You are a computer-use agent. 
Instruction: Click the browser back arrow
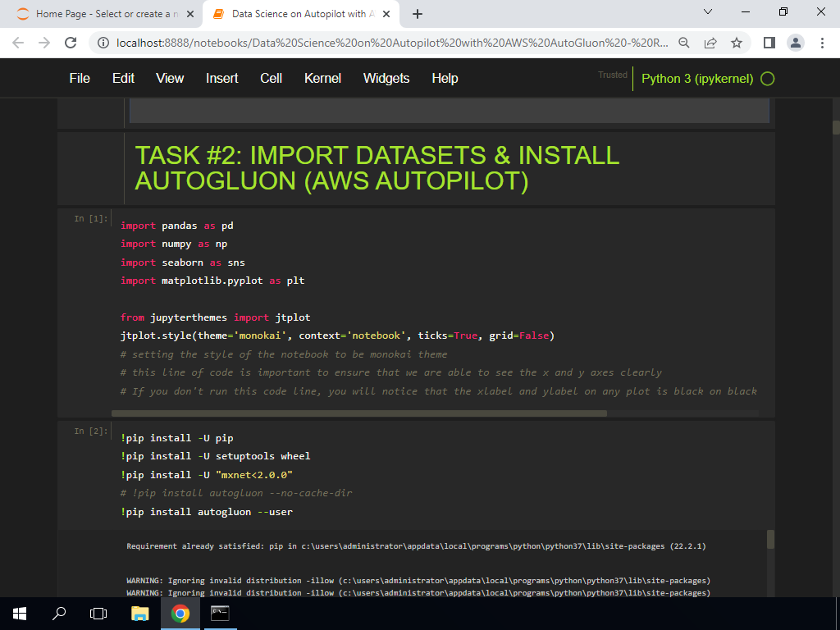pyautogui.click(x=18, y=43)
